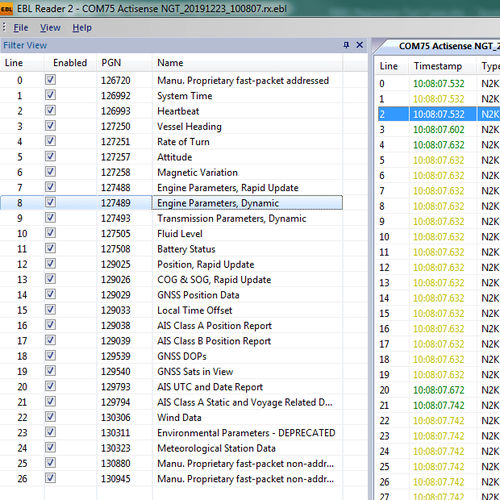500x500 pixels.
Task: Open the File menu
Action: (21, 28)
